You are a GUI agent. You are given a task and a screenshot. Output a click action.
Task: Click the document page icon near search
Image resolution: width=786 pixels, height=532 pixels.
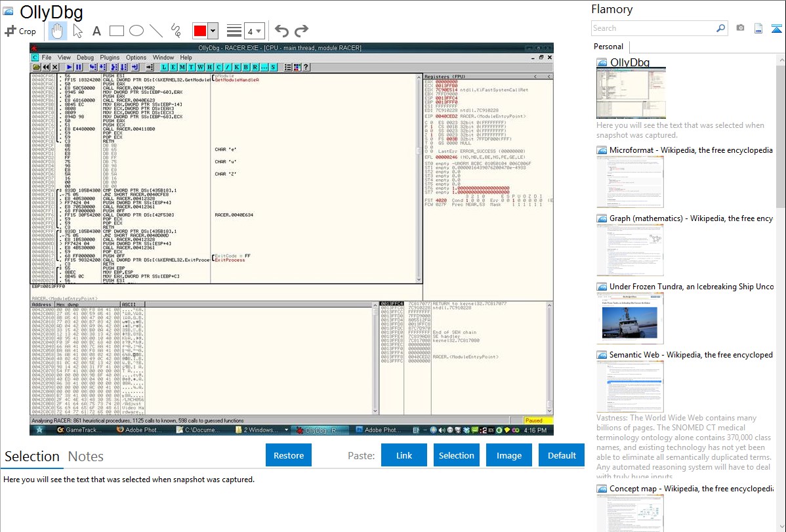click(x=758, y=28)
